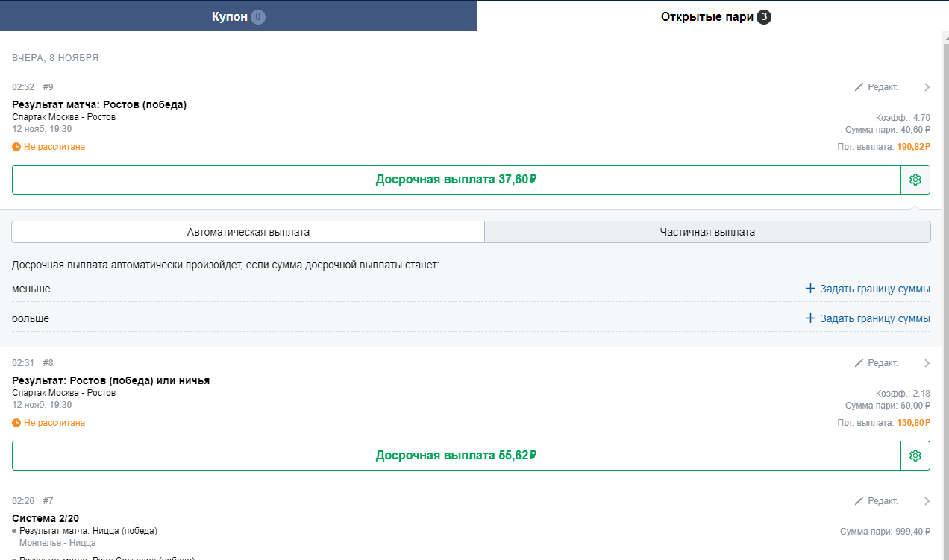The width and height of the screenshot is (949, 560).
Task: Click the Монпелье - Ницца match line
Action: pyautogui.click(x=57, y=543)
